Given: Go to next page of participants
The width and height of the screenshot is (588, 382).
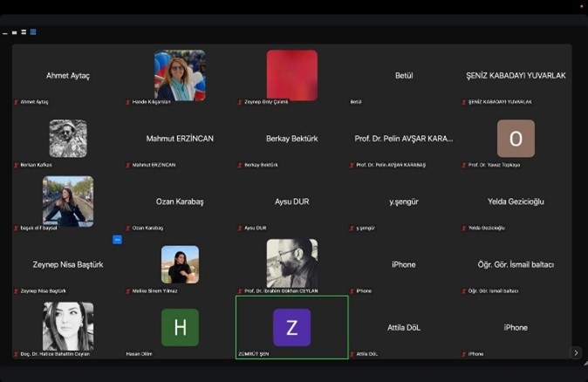Looking at the screenshot, I should 575,352.
